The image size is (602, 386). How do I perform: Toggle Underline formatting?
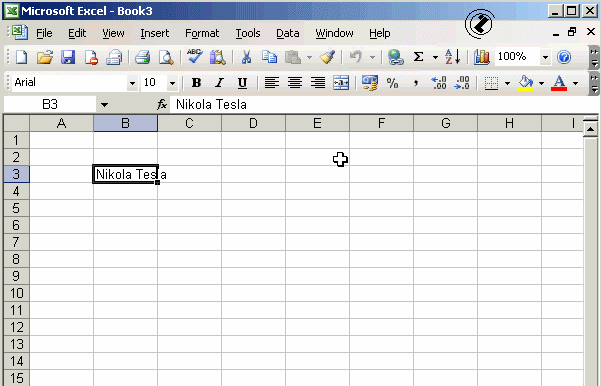(x=242, y=83)
